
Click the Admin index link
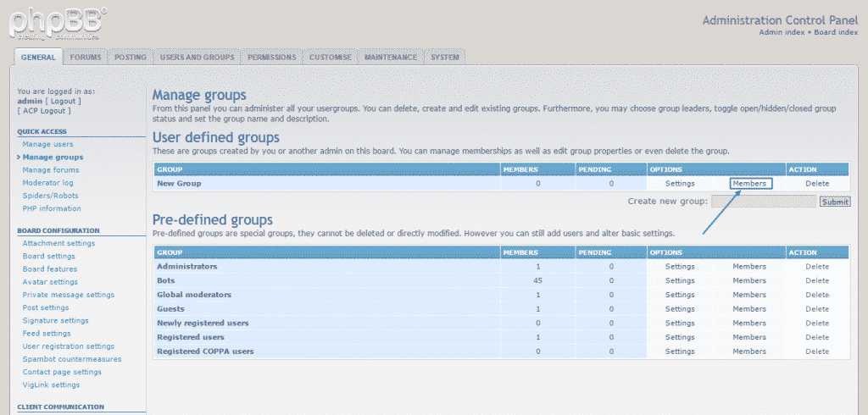[781, 32]
